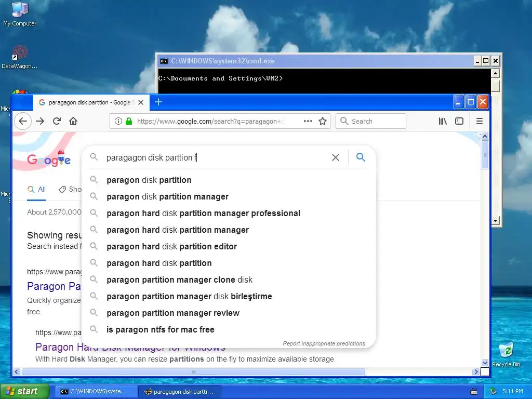Click horizontal scroll left arrow in browser

click(x=17, y=372)
